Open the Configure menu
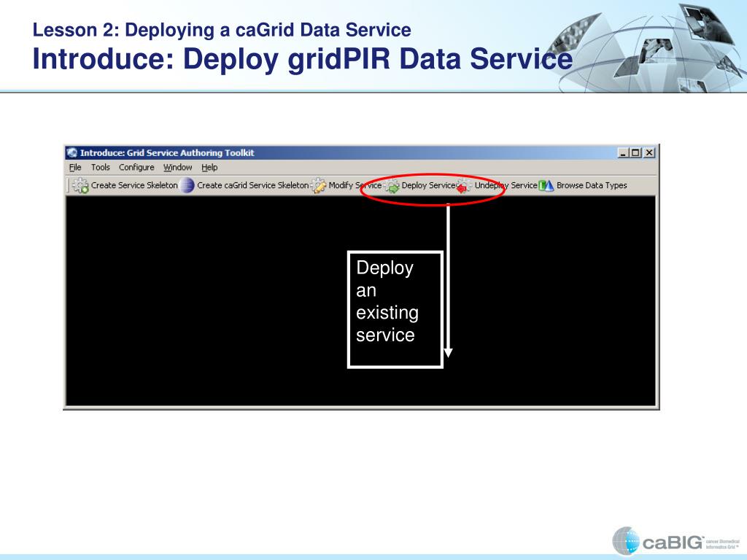Image resolution: width=747 pixels, height=560 pixels. pos(136,167)
